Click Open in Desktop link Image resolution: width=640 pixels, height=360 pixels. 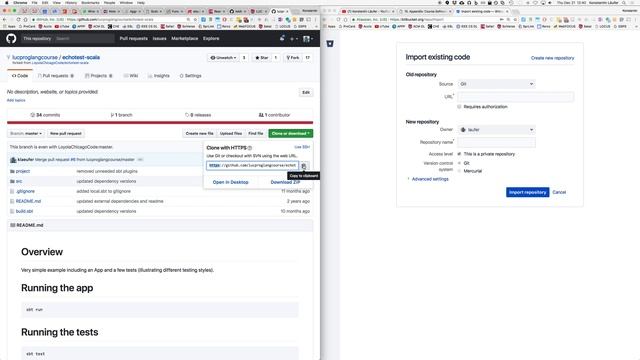231,182
